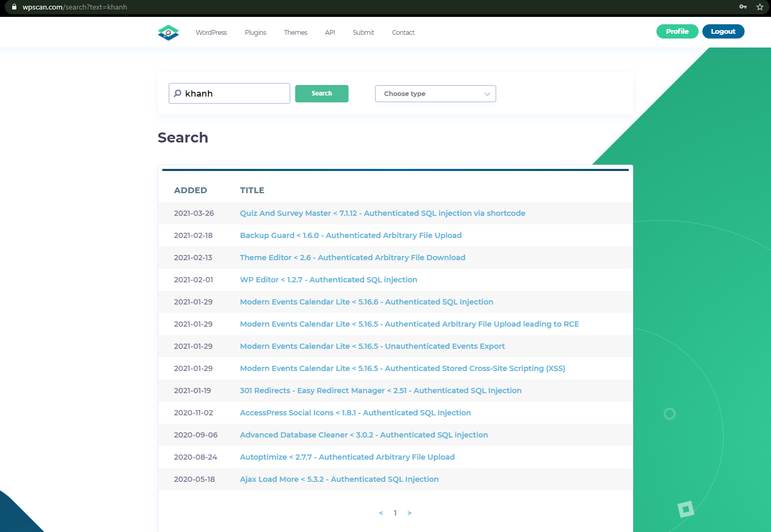Screen dimensions: 771x532
Task: Open Modern Events Calendar Stored XSS entry
Action: click(402, 368)
